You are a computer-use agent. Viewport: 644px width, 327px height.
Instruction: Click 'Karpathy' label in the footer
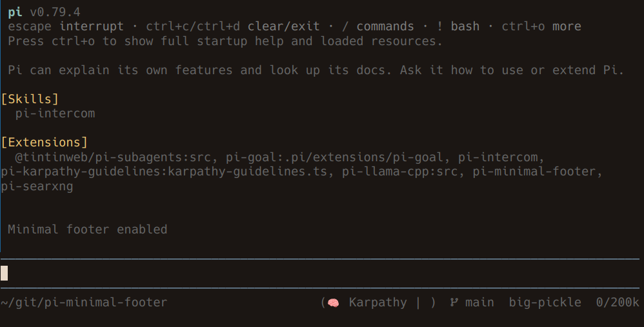(378, 302)
